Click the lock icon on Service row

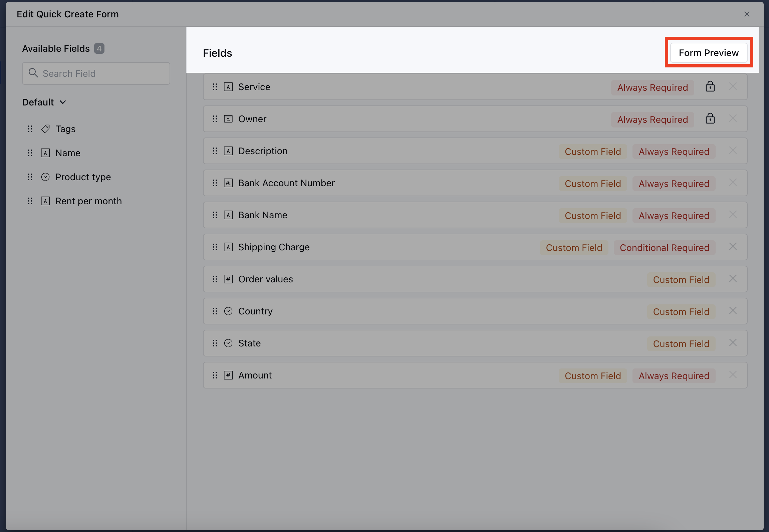click(710, 86)
